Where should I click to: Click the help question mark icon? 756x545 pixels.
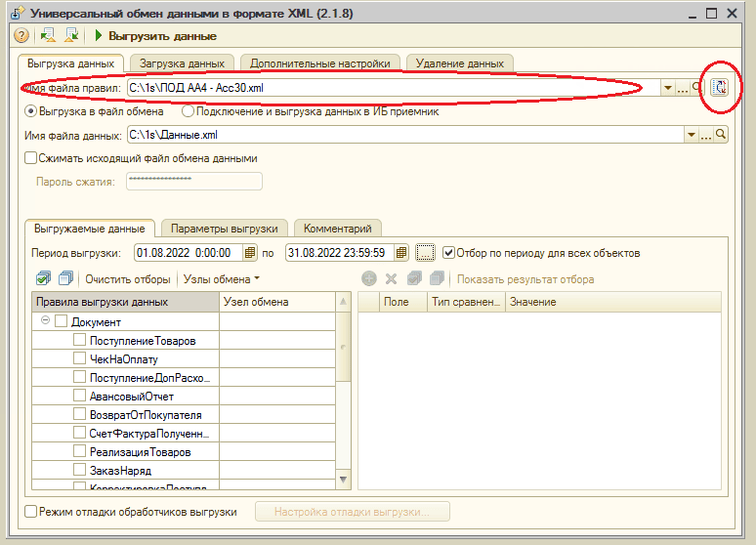tap(20, 36)
